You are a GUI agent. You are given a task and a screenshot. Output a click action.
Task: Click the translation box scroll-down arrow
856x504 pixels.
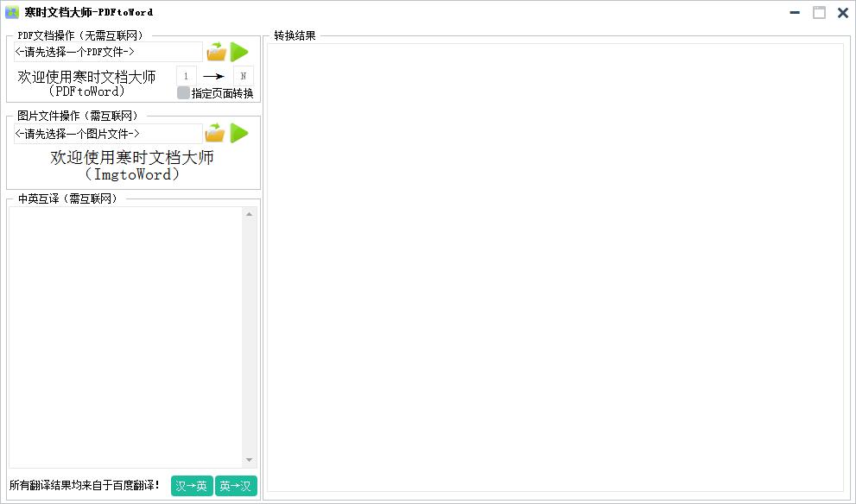(x=249, y=460)
